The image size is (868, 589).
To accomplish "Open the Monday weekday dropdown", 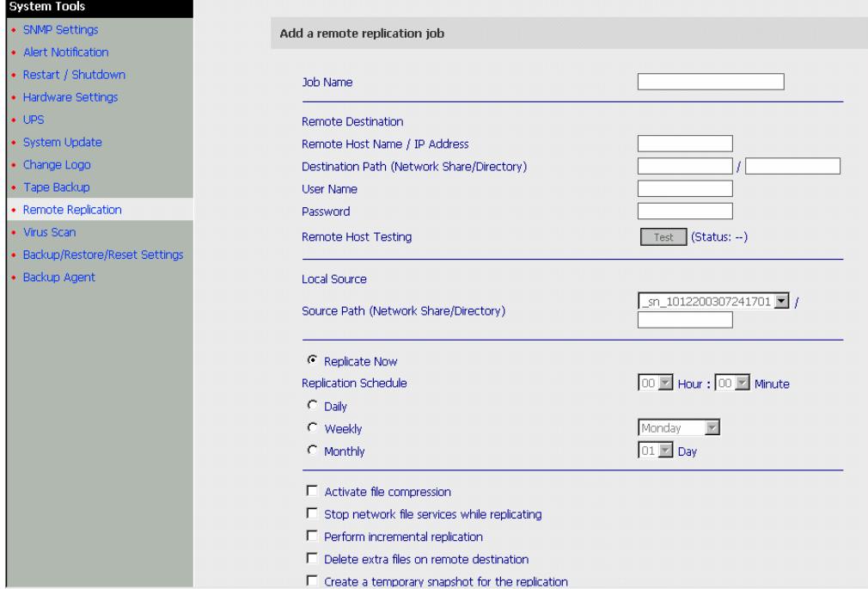I will 679,427.
